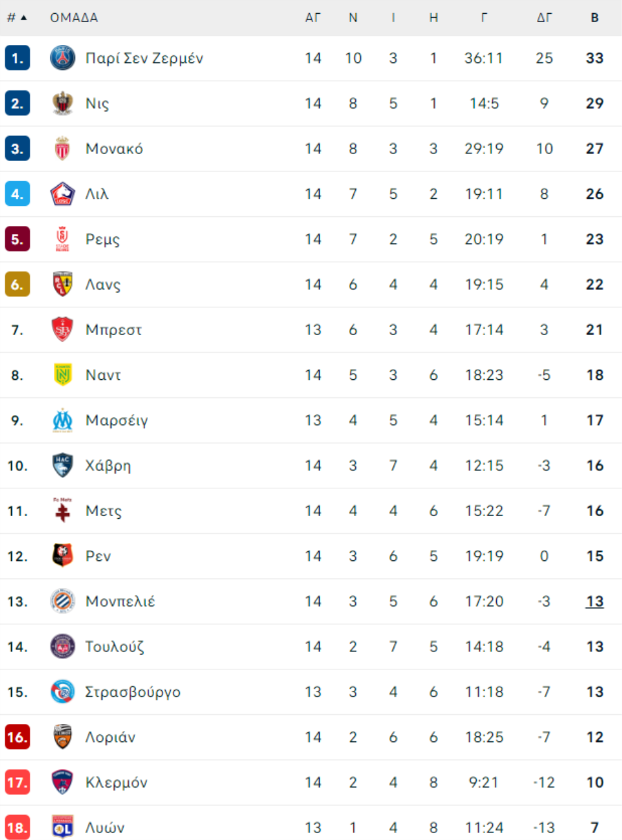The image size is (622, 840).
Task: Click the Le Havre HAC crest
Action: point(63,466)
